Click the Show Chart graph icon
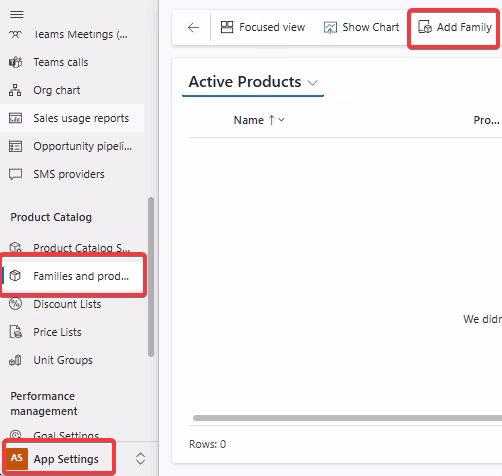502x476 pixels. point(330,28)
